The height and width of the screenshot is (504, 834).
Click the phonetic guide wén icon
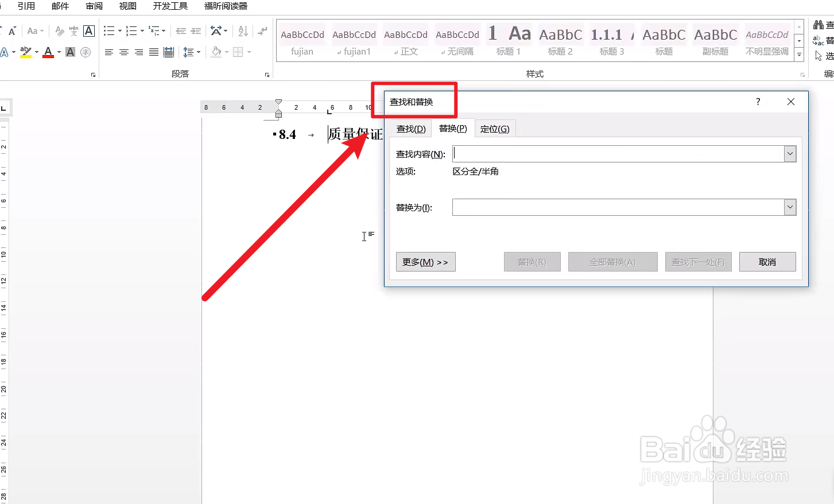(73, 31)
